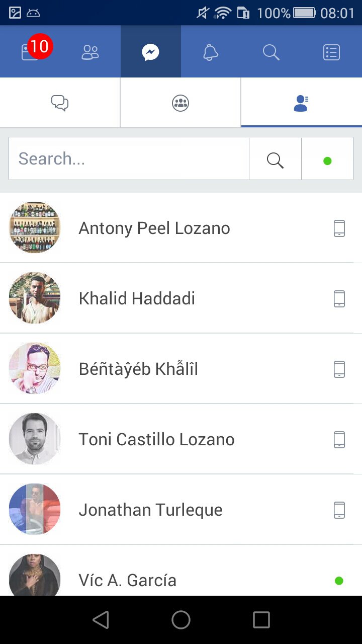Open the notifications bell icon

click(x=211, y=52)
